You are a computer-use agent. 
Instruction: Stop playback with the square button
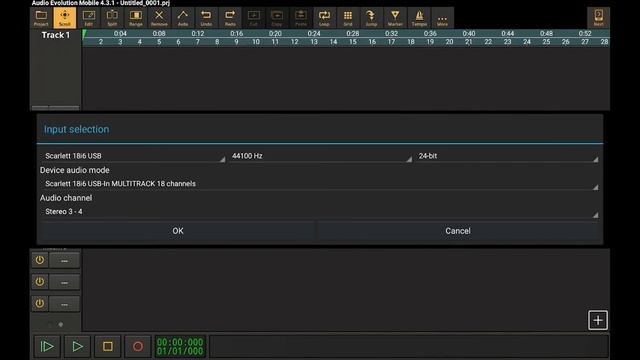pyautogui.click(x=108, y=347)
